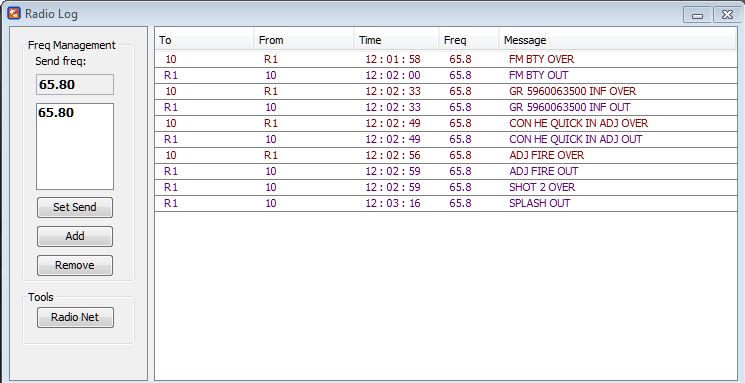Sort by the To column header

pyautogui.click(x=204, y=40)
